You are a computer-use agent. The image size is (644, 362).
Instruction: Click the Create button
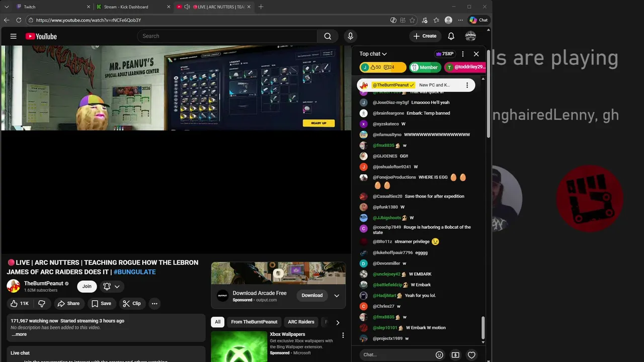coord(425,36)
